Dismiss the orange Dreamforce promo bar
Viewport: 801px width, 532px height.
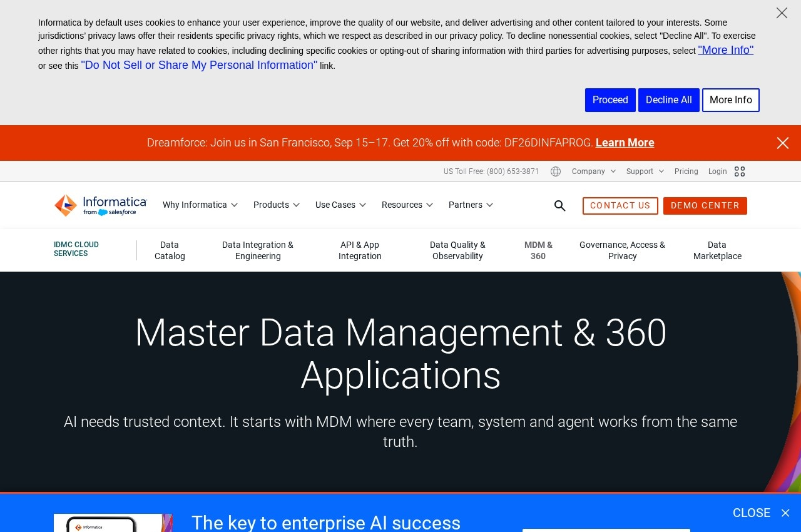(782, 143)
